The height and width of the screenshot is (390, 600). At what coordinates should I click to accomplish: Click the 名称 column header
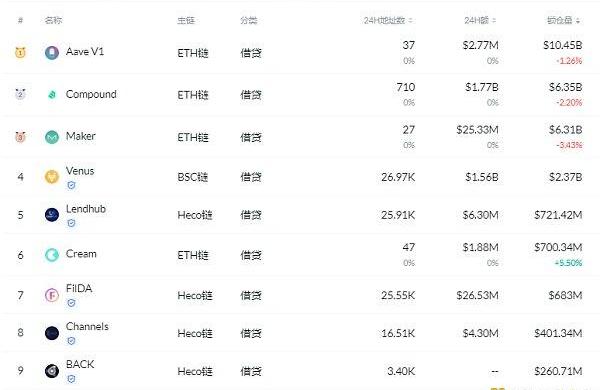(x=53, y=20)
